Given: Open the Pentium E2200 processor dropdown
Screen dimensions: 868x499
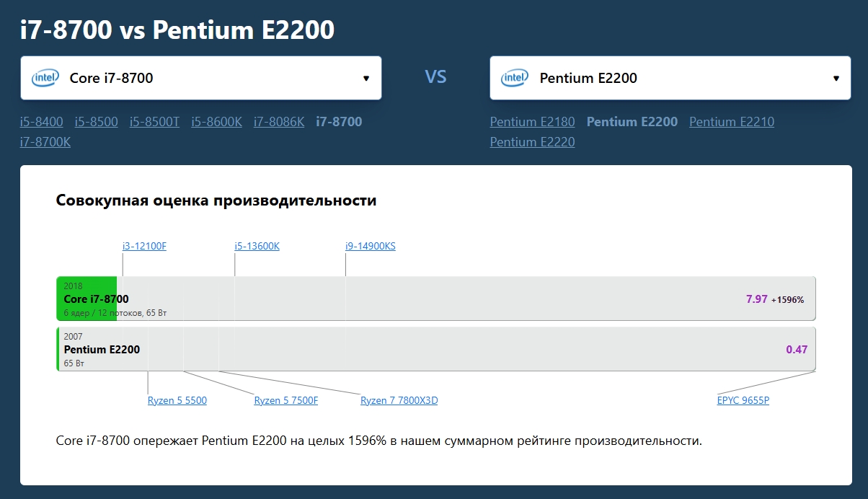Looking at the screenshot, I should (x=670, y=78).
